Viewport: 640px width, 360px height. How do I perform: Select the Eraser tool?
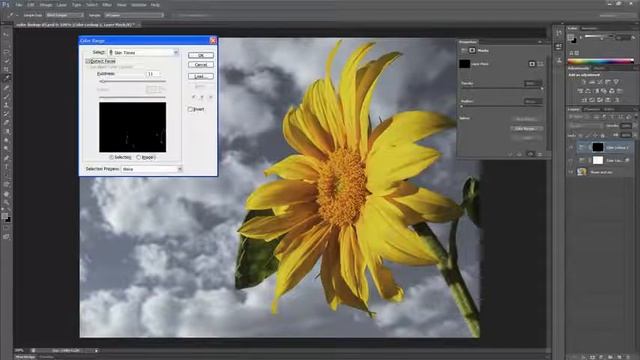point(6,122)
